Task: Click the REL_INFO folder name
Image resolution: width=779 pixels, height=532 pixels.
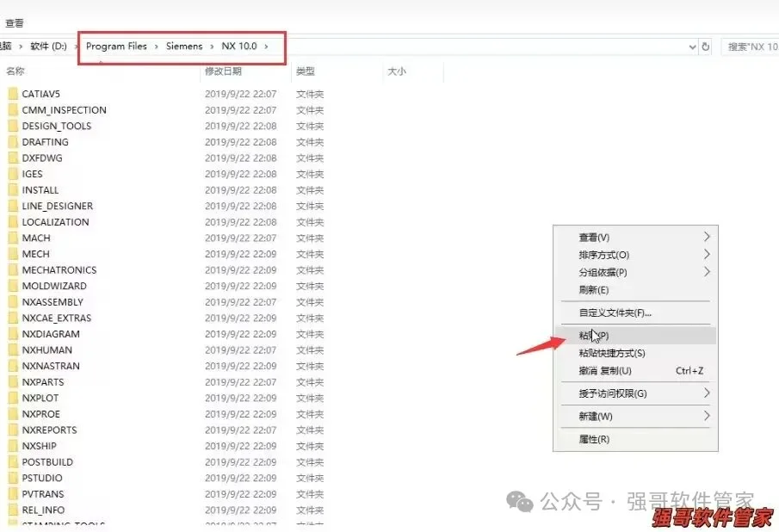Action: click(43, 510)
